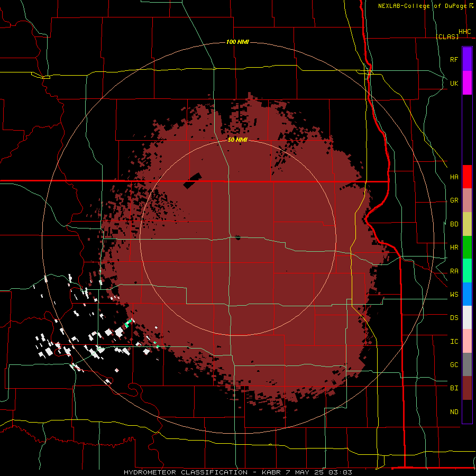This screenshot has height=476, width=476.
Task: Click the "IC" legend label
Action: [454, 342]
